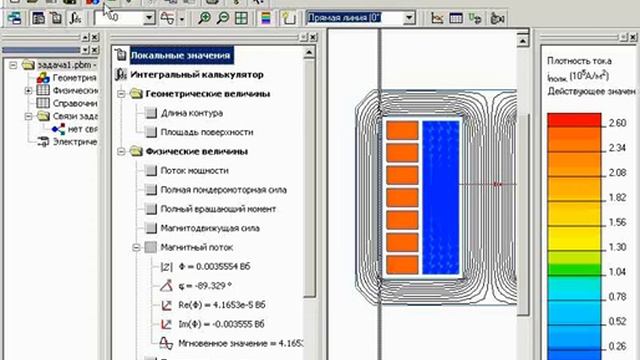Close the problem tree panel's X button

coord(95,38)
